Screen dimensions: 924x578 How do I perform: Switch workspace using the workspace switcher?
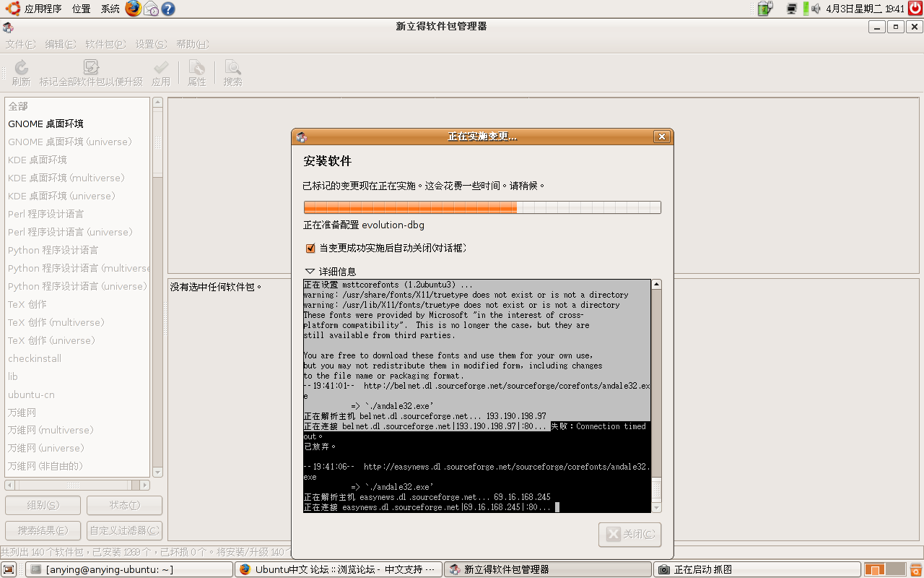(884, 569)
